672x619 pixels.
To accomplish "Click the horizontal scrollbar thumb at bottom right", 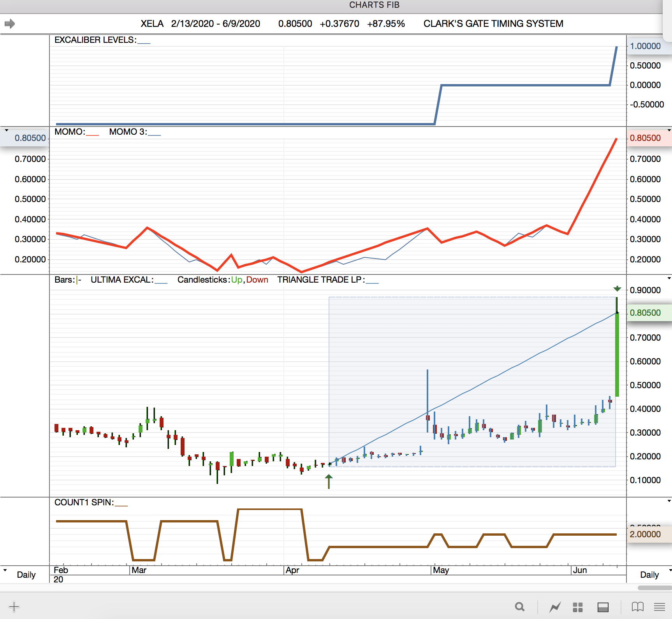I will coord(655,588).
